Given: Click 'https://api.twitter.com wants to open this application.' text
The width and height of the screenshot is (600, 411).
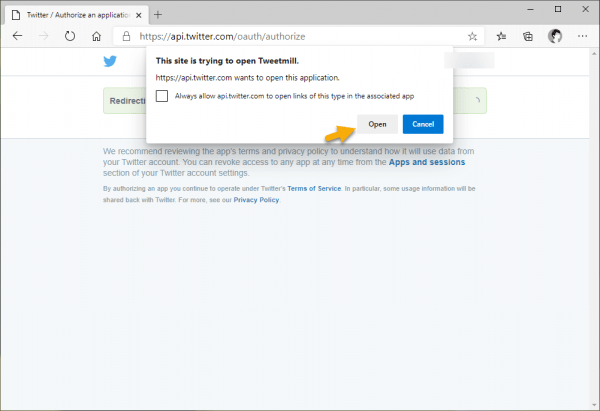Looking at the screenshot, I should click(x=248, y=78).
